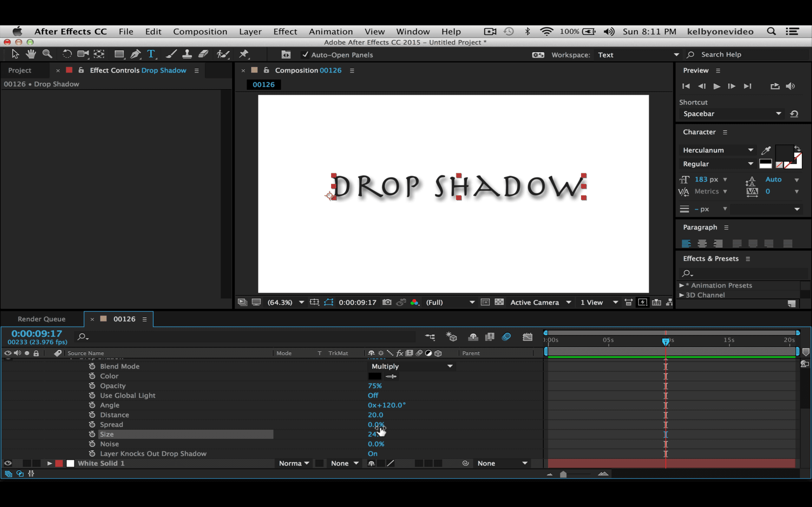Take a snapshot of the composition
812x507 pixels.
tap(387, 302)
